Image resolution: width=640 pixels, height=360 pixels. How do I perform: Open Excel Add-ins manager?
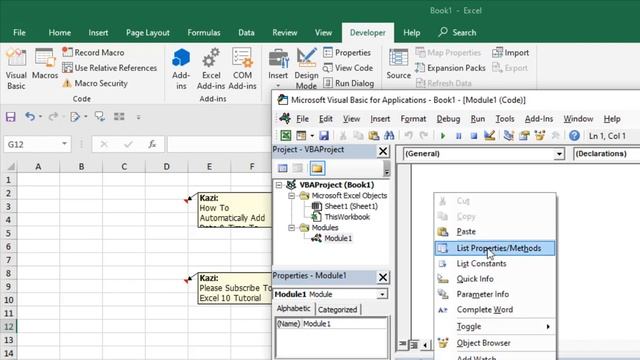[211, 69]
